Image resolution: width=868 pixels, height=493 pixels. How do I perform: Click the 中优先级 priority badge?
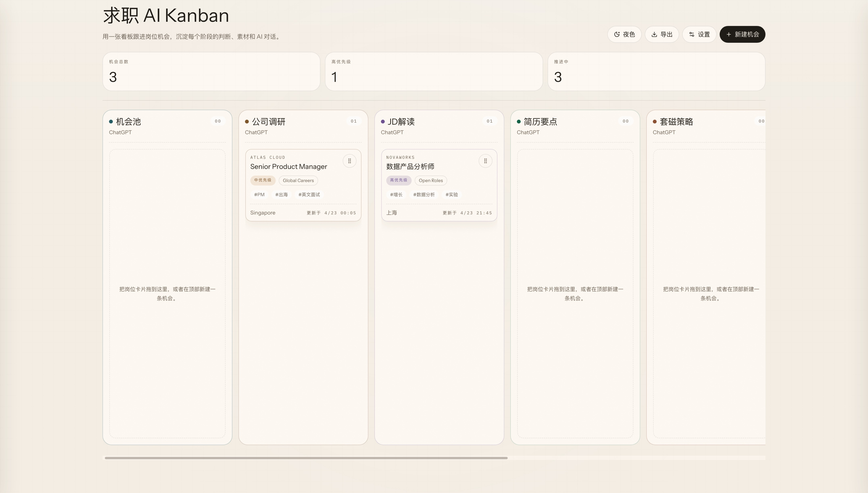tap(263, 180)
